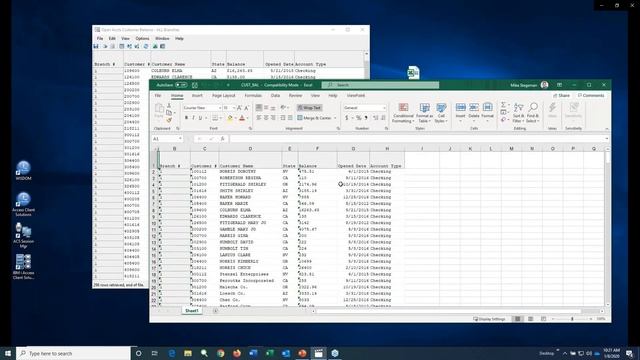Open the font size dropdown
Screen dimensions: 640x360
(x=233, y=108)
